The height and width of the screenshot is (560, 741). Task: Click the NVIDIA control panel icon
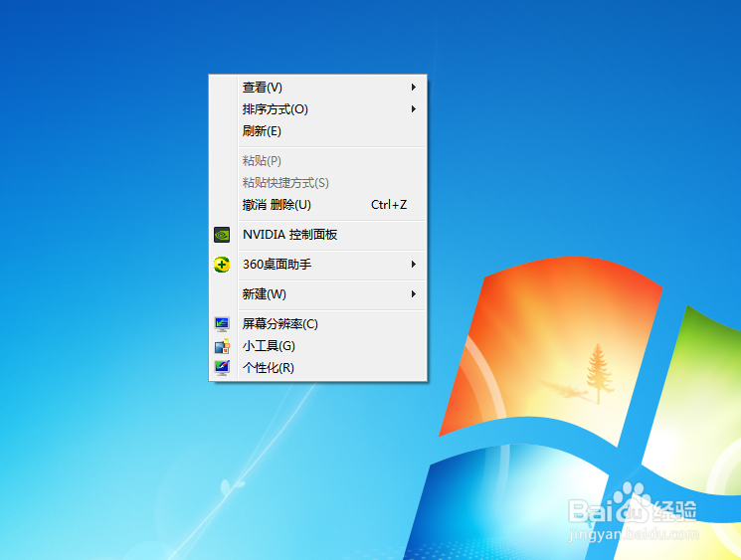pyautogui.click(x=222, y=235)
